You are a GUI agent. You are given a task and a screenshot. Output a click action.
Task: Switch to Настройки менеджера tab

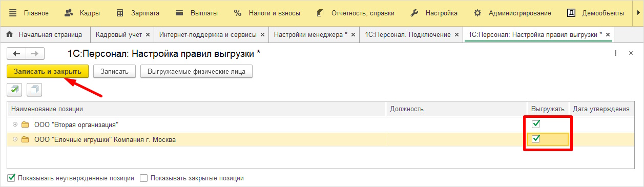(310, 35)
